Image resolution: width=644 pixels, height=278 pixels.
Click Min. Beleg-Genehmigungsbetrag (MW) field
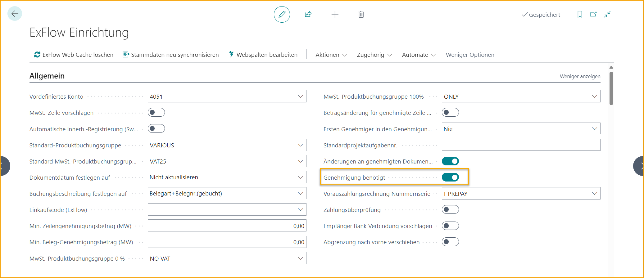coord(227,242)
